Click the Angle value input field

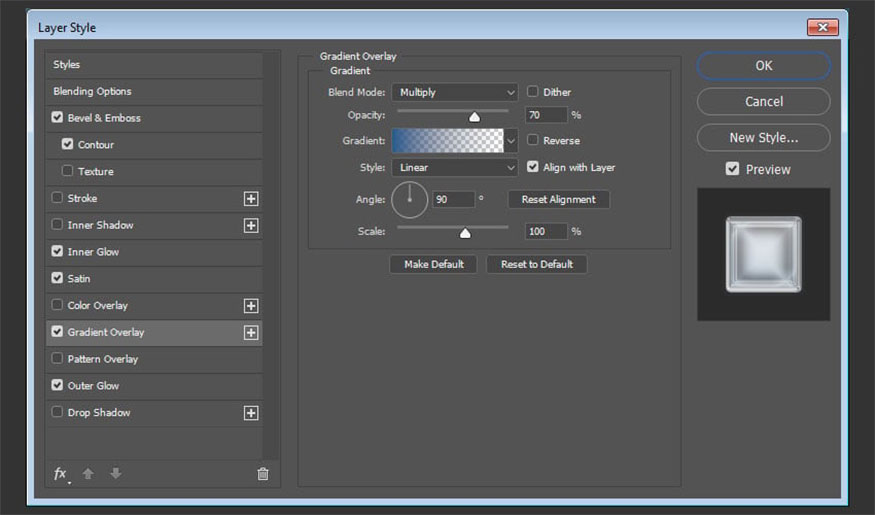452,200
